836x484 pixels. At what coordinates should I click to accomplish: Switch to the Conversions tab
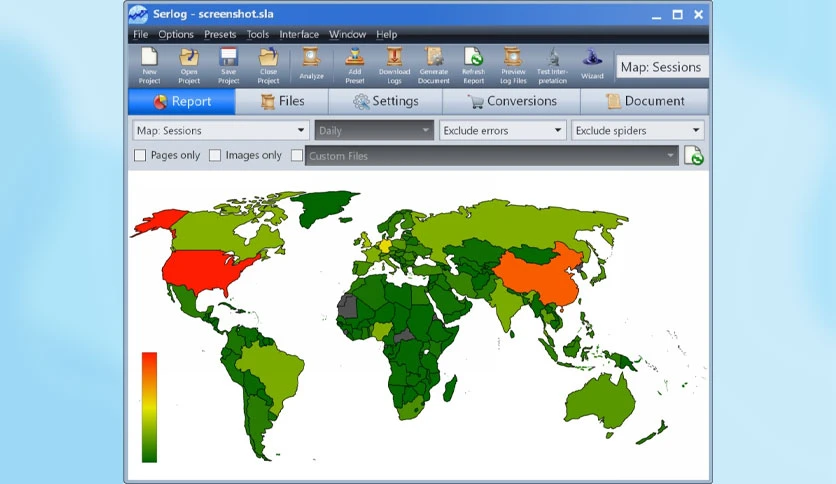[x=511, y=101]
